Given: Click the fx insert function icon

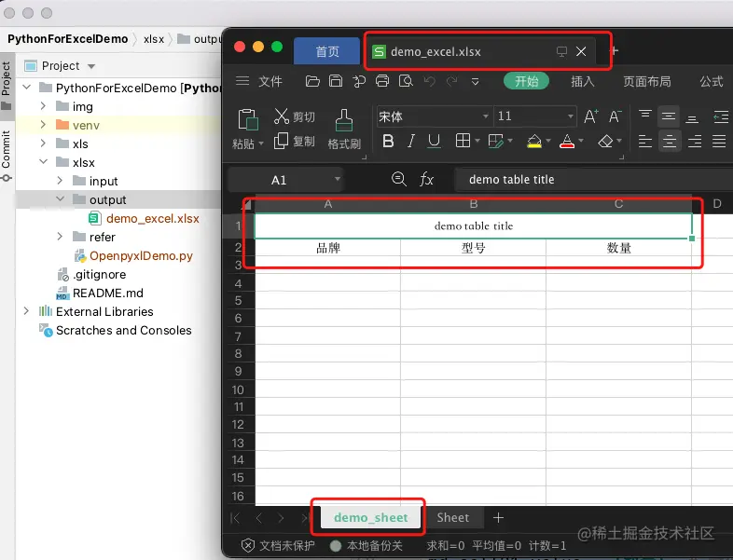Looking at the screenshot, I should tap(426, 179).
